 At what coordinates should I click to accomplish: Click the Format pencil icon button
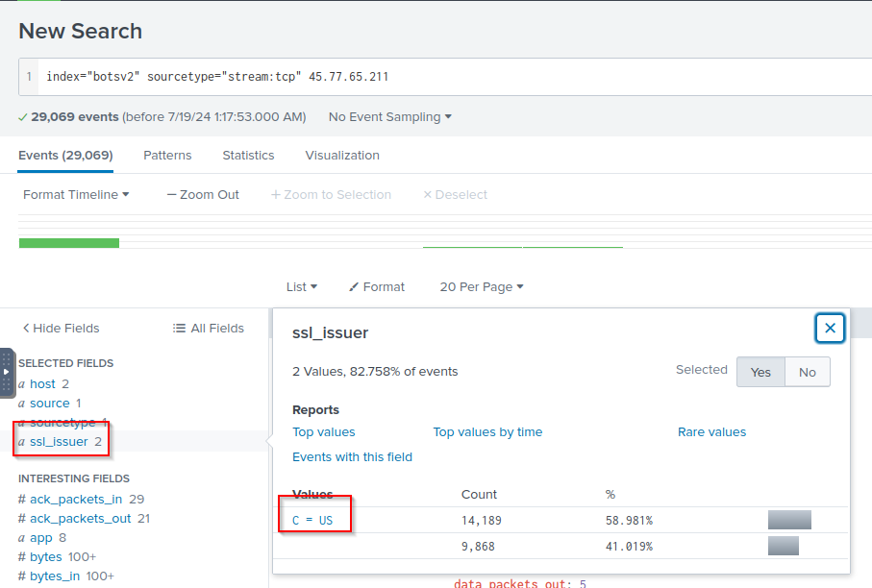pyautogui.click(x=377, y=287)
